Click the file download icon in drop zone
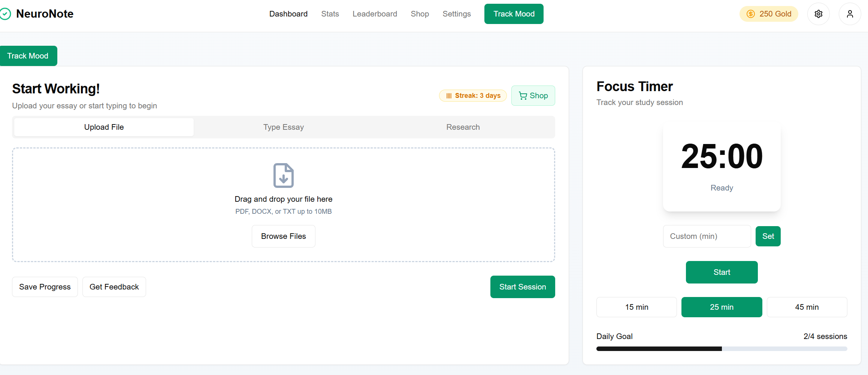868x375 pixels. coord(283,175)
